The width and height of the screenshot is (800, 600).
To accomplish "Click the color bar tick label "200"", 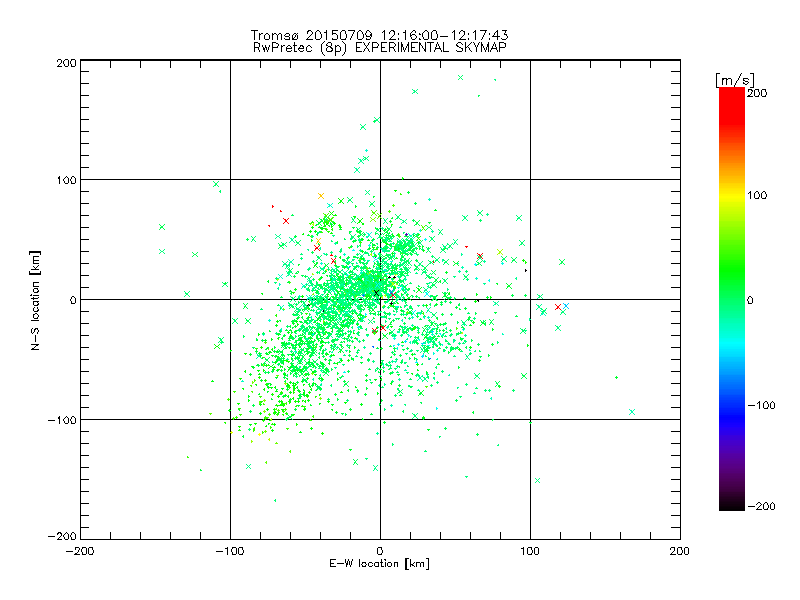I will tap(757, 93).
